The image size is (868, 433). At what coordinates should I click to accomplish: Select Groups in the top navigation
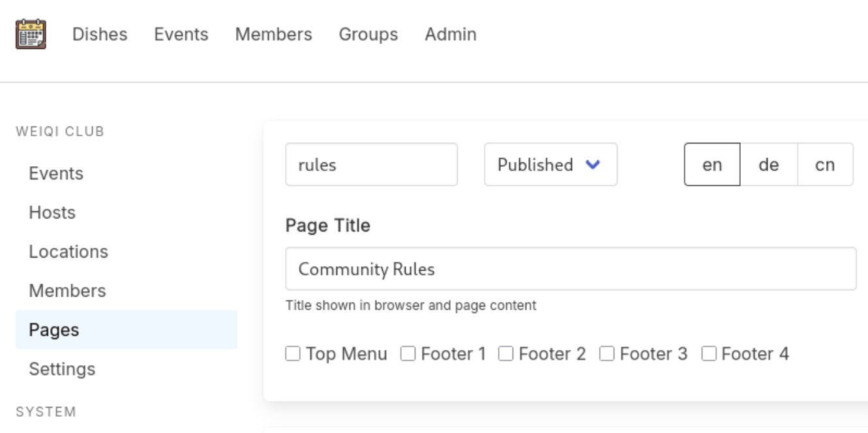click(x=368, y=35)
